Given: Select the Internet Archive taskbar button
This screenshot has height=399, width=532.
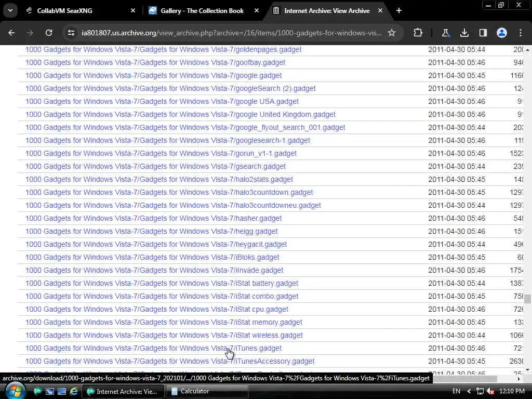Looking at the screenshot, I should click(x=123, y=391).
